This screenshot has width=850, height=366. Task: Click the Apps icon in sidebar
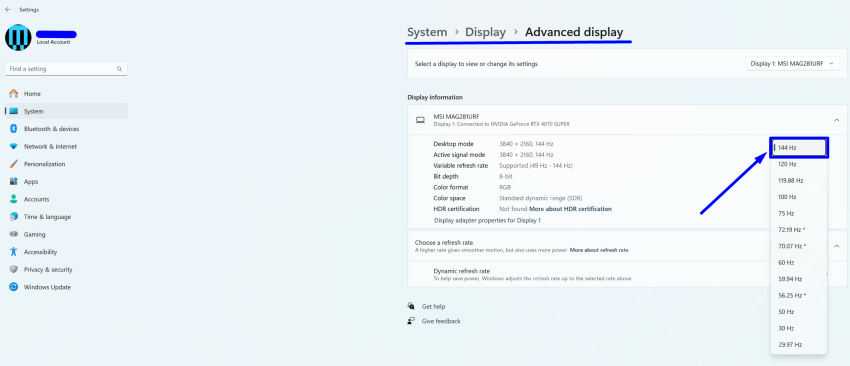(x=14, y=182)
